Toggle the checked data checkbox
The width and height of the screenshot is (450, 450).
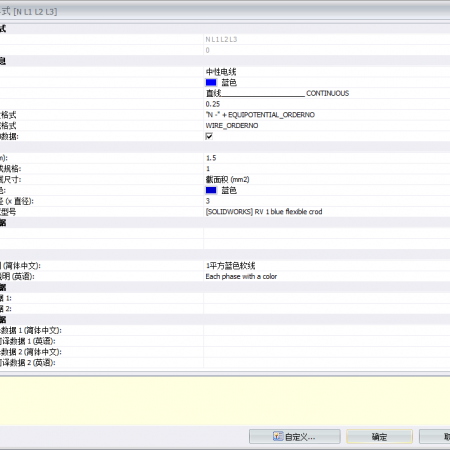pos(209,136)
